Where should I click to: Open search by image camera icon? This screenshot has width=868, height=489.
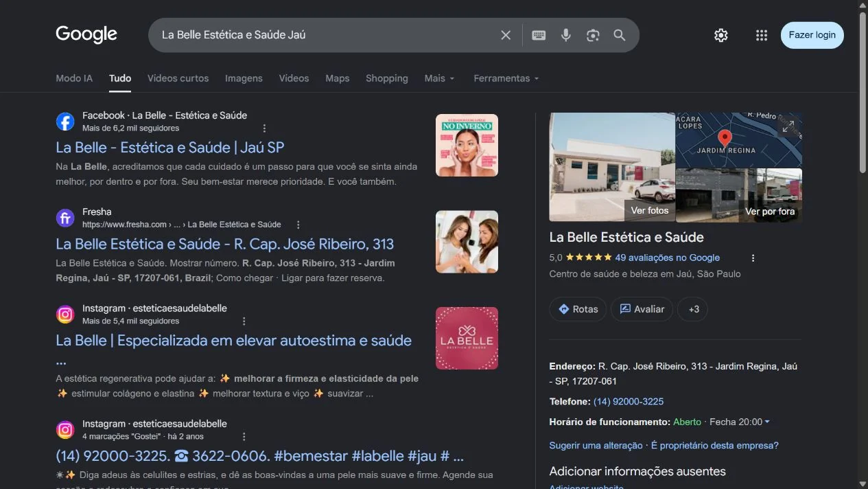(593, 35)
